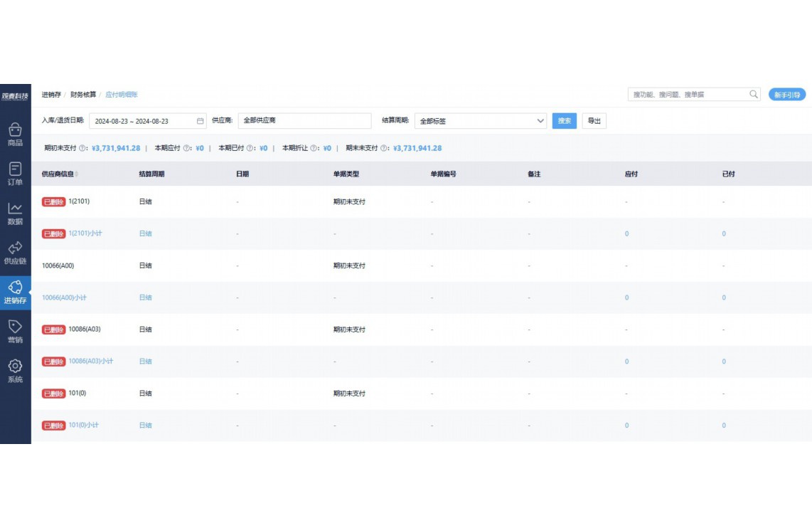Select the 进销存 (Inventory) sidebar icon
Viewport: 812px width, 528px height.
pyautogui.click(x=15, y=287)
